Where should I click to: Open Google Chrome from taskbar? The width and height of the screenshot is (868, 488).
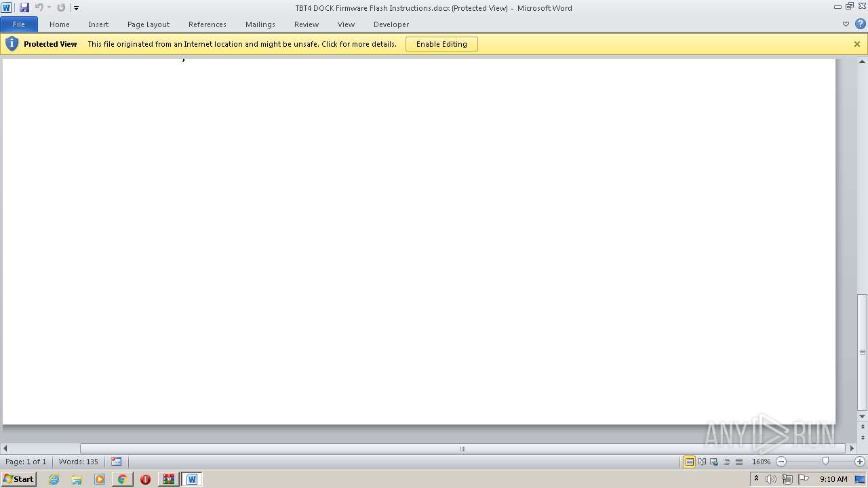tap(122, 479)
